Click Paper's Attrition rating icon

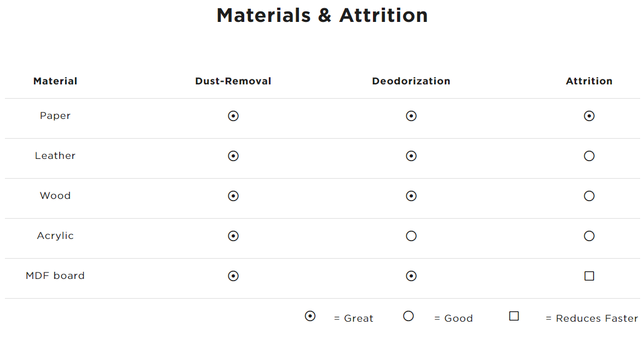click(x=589, y=116)
